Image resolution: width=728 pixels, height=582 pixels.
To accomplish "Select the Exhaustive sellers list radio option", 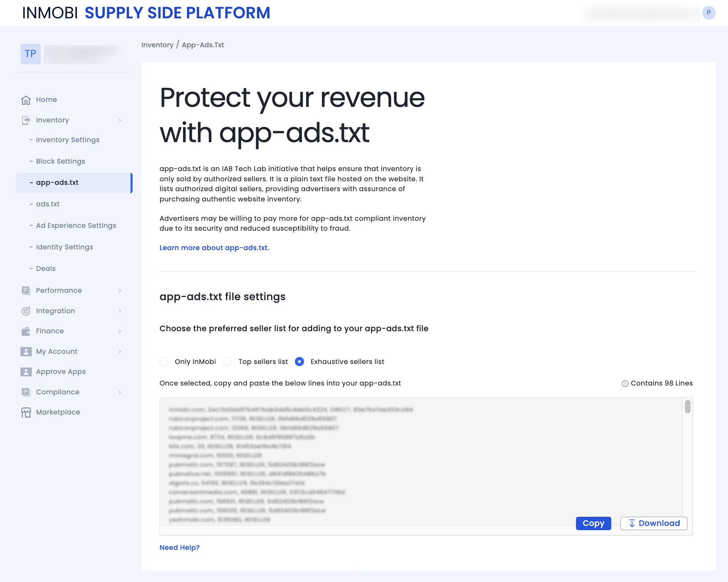I will tap(299, 362).
